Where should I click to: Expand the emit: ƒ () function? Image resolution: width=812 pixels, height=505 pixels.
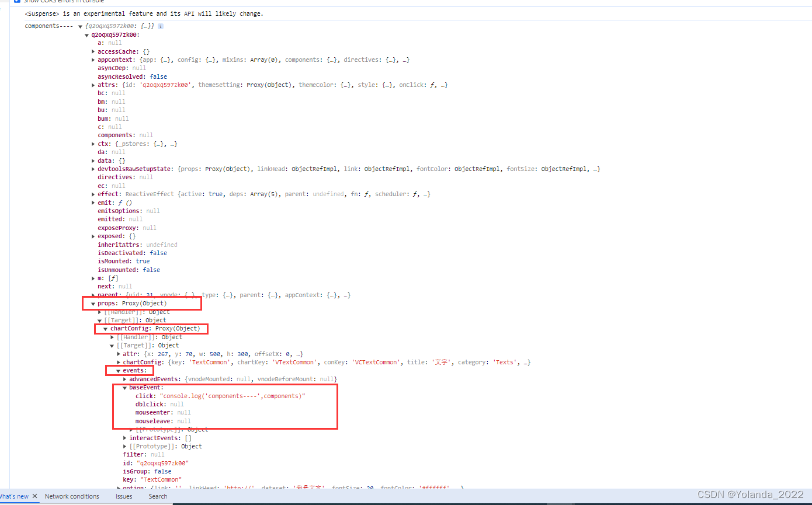click(x=93, y=203)
